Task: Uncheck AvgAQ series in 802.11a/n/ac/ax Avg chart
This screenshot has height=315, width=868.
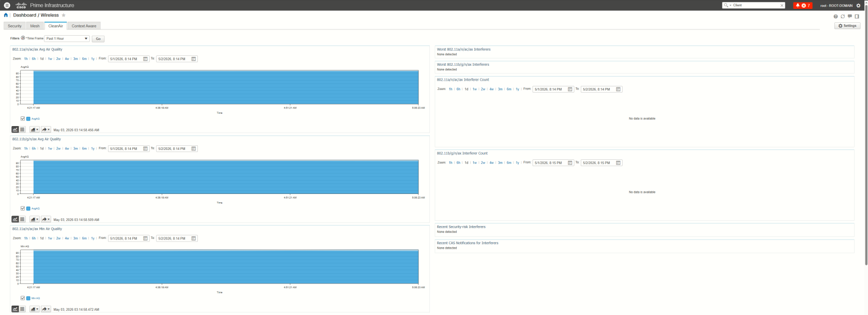Action: [23, 119]
